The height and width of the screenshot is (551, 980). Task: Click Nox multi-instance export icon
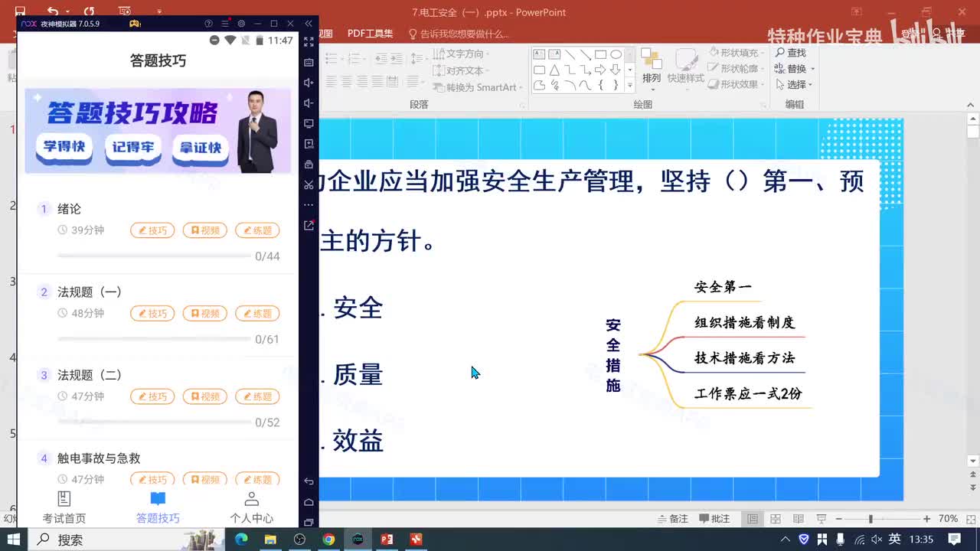(x=309, y=225)
